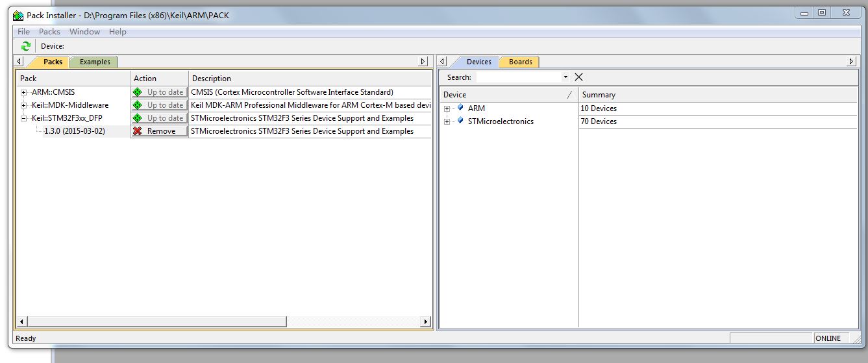The height and width of the screenshot is (363, 868).
Task: Switch to the Examples tab
Action: 95,62
